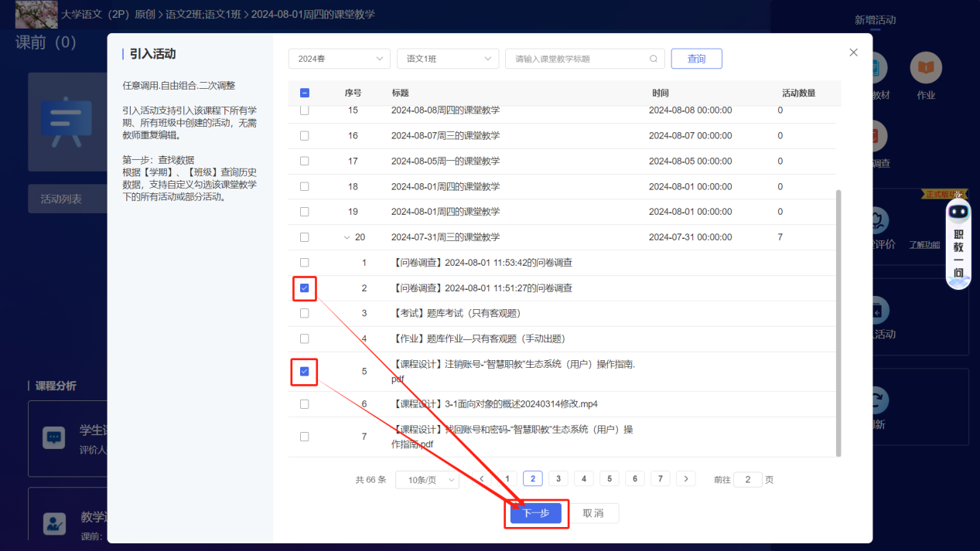
Task: Click the 学生评价 chat bubble icon
Action: 54,437
